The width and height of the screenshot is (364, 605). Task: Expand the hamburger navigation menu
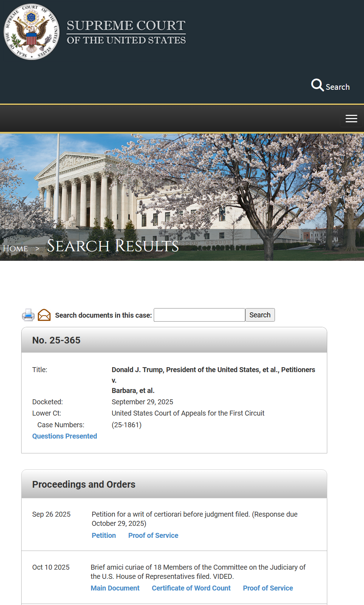pyautogui.click(x=351, y=119)
